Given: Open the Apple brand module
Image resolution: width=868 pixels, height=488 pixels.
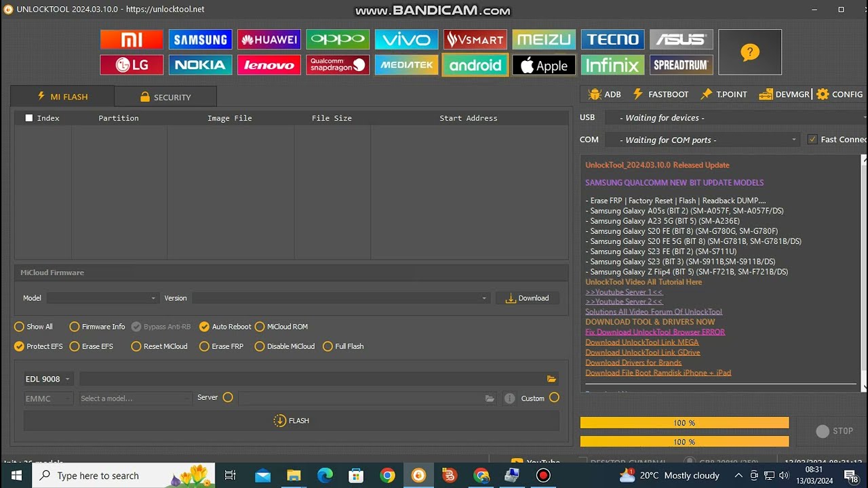Looking at the screenshot, I should click(543, 65).
